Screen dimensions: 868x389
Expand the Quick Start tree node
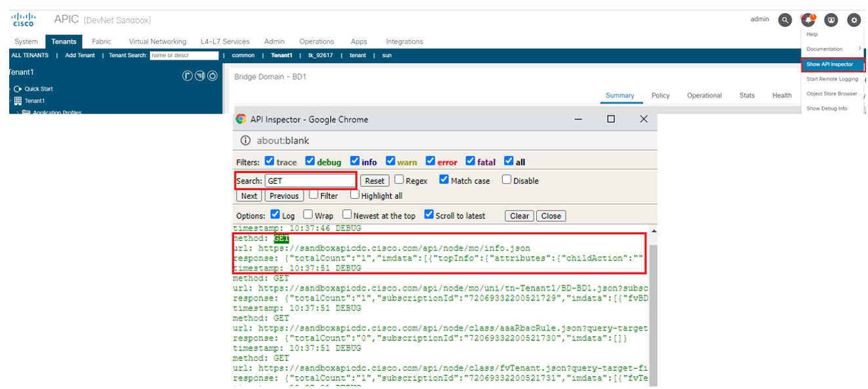(10, 89)
